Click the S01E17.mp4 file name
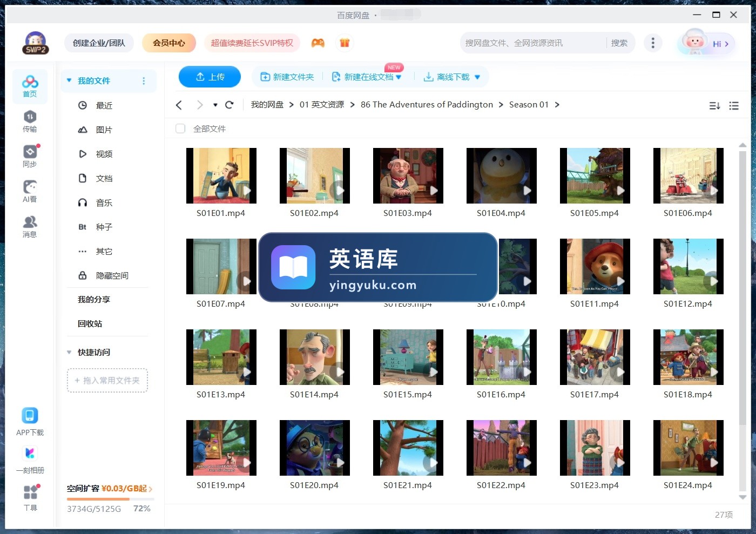This screenshot has height=534, width=756. [595, 395]
